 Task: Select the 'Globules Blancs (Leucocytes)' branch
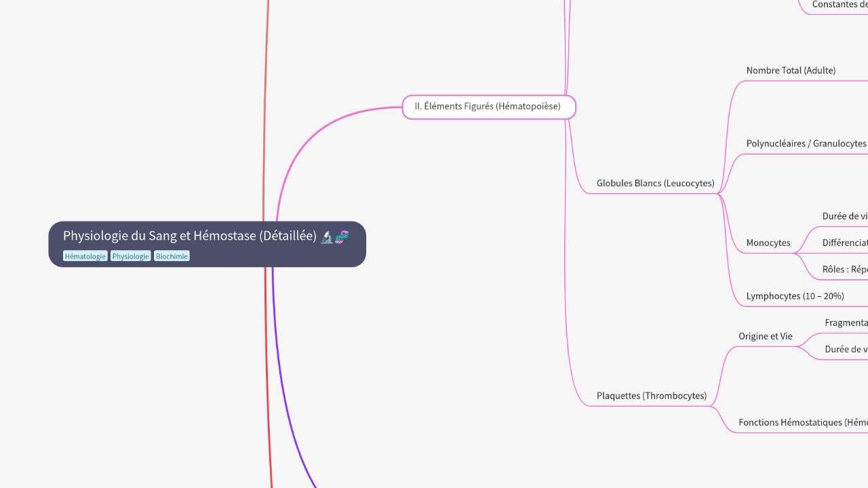coord(655,183)
